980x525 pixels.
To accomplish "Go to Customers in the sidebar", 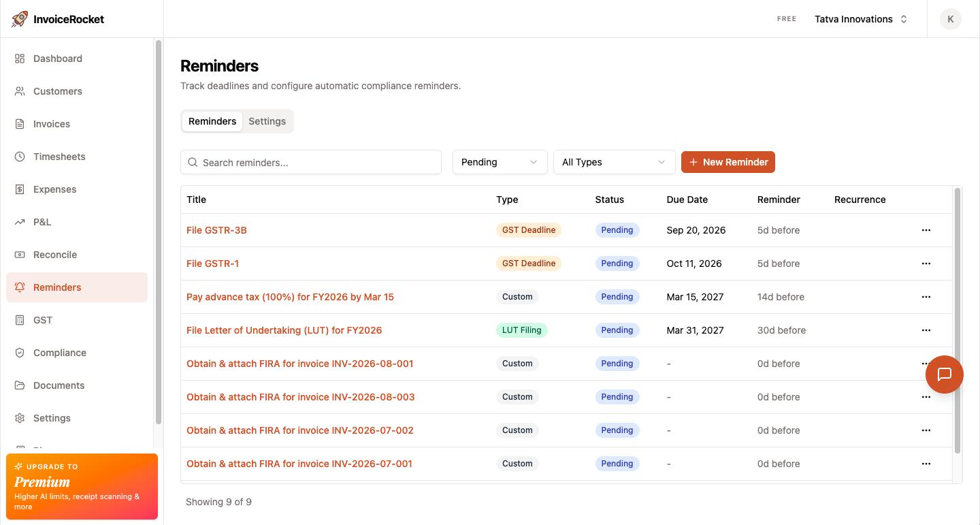I will click(77, 91).
